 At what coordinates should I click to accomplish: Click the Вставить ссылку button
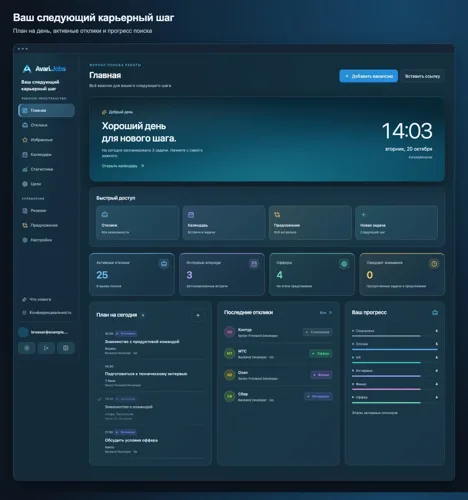422,76
